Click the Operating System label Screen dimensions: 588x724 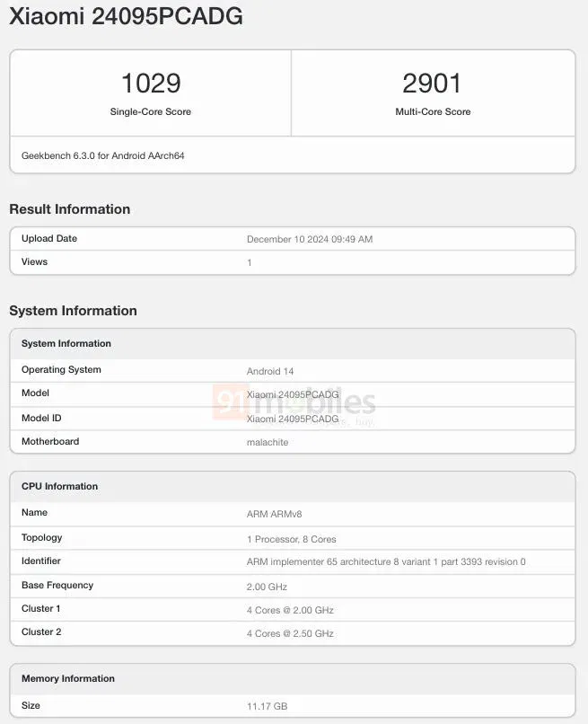click(x=61, y=370)
